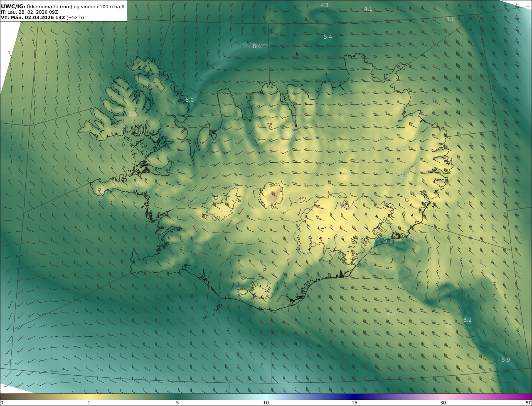Viewport: 532px width, 406px height.
Task: Pick the dark teal colour at 5
Action: [x=177, y=396]
